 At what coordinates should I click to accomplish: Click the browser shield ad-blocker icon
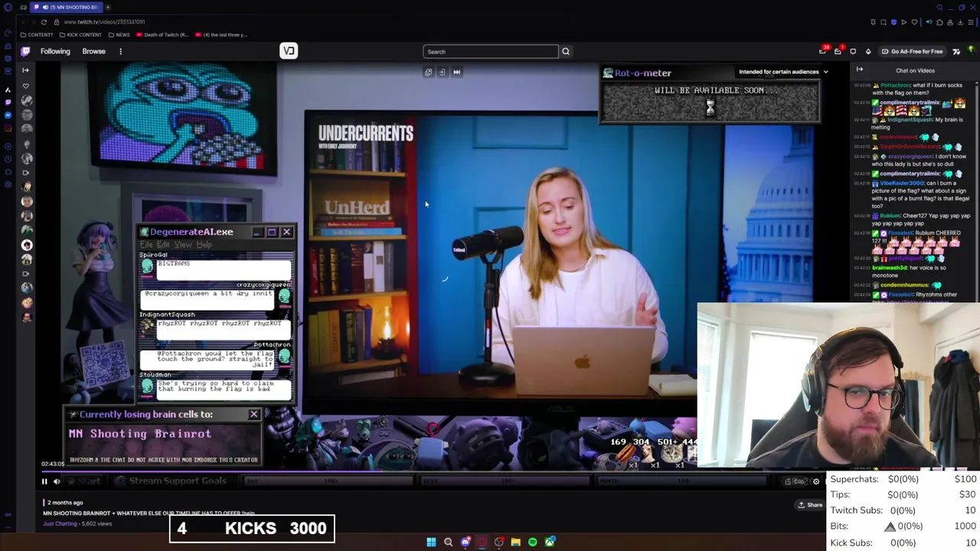click(x=893, y=22)
